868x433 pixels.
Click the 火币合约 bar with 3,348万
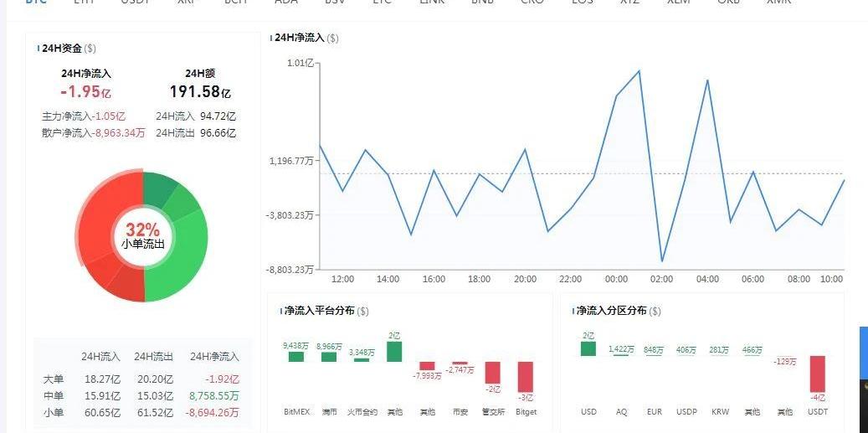[362, 359]
